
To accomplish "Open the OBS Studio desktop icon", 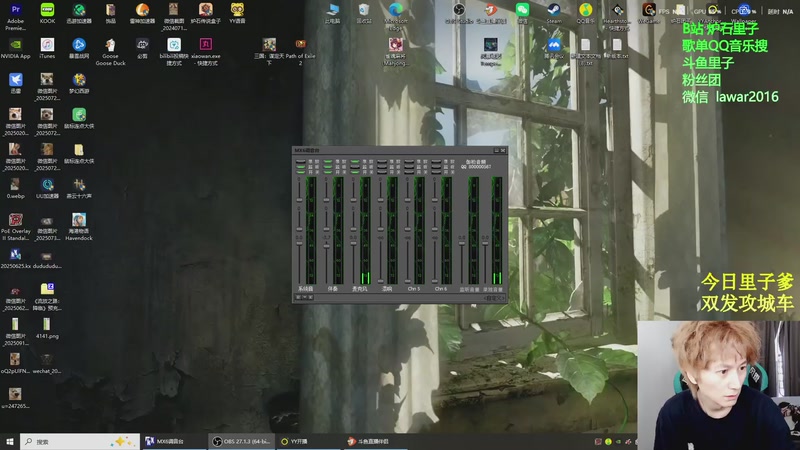I will 459,13.
